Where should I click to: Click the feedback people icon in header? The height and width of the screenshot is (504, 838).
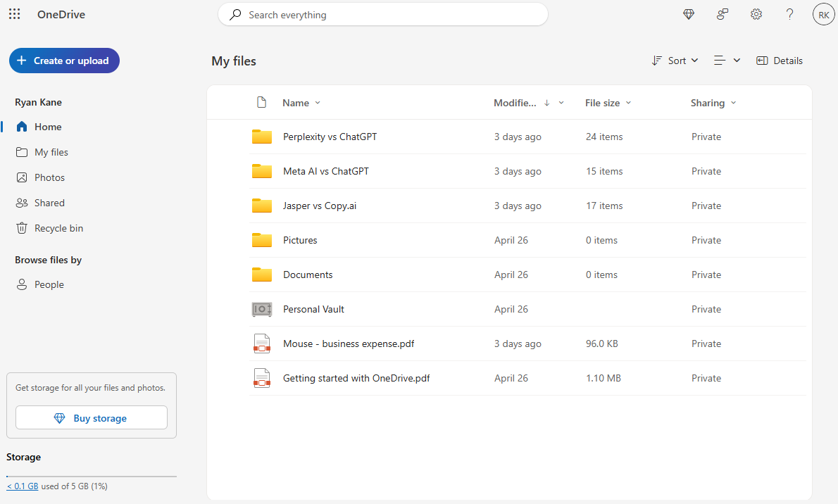pos(722,15)
